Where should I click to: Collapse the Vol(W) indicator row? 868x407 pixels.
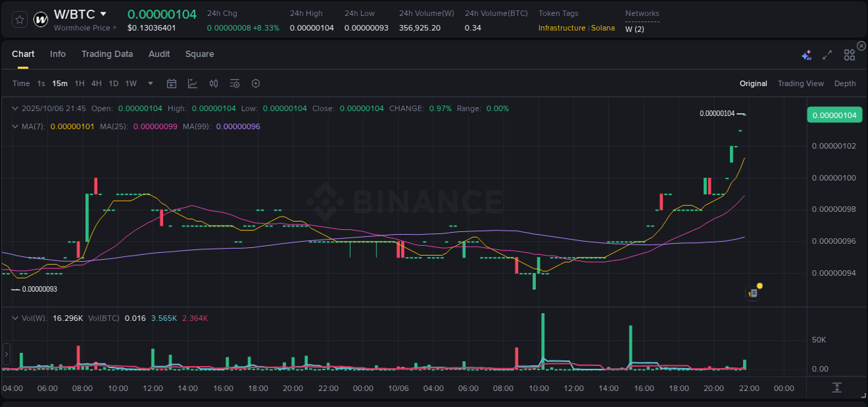click(x=15, y=317)
